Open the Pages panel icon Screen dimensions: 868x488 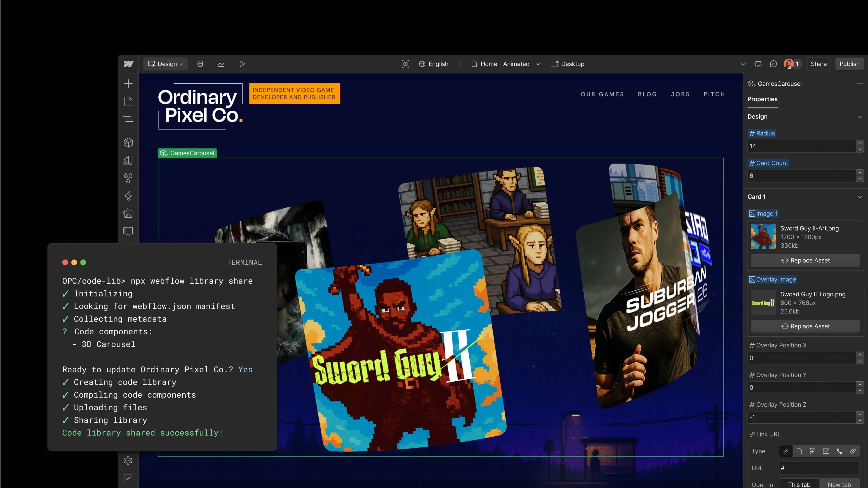(x=128, y=101)
